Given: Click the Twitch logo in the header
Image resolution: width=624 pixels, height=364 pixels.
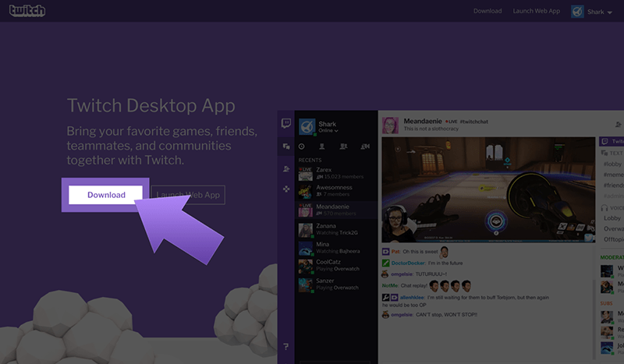Looking at the screenshot, I should pos(27,11).
